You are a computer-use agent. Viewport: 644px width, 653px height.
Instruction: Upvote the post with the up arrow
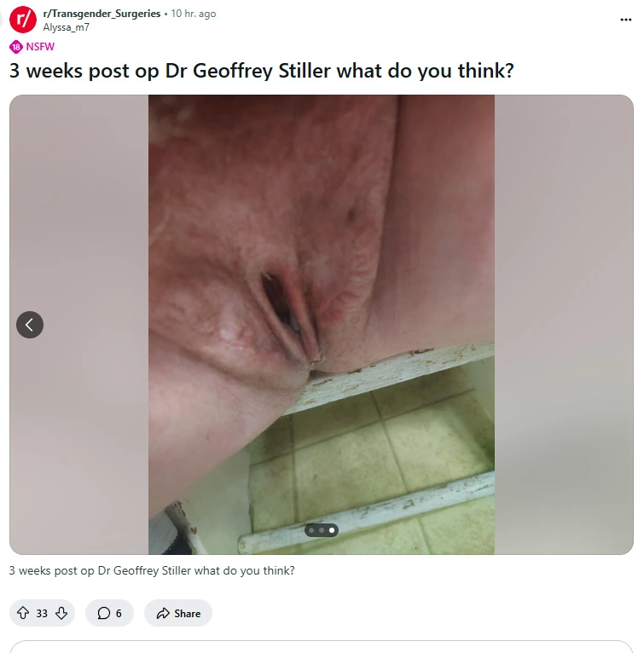pyautogui.click(x=23, y=613)
